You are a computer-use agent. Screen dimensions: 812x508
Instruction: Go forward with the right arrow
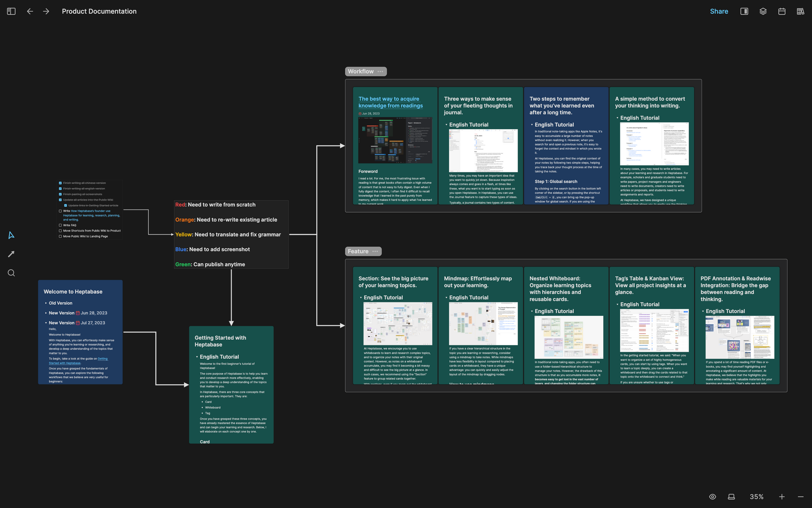(x=46, y=11)
